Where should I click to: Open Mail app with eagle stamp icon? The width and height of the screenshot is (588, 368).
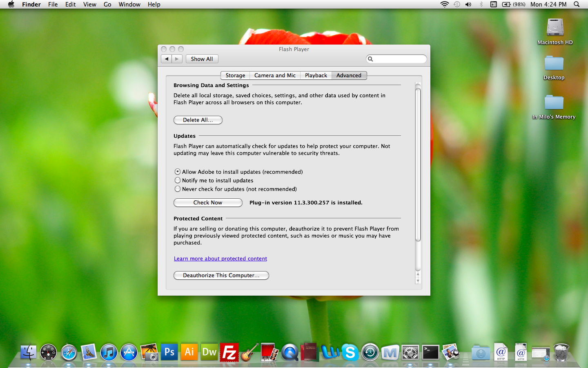coord(89,352)
